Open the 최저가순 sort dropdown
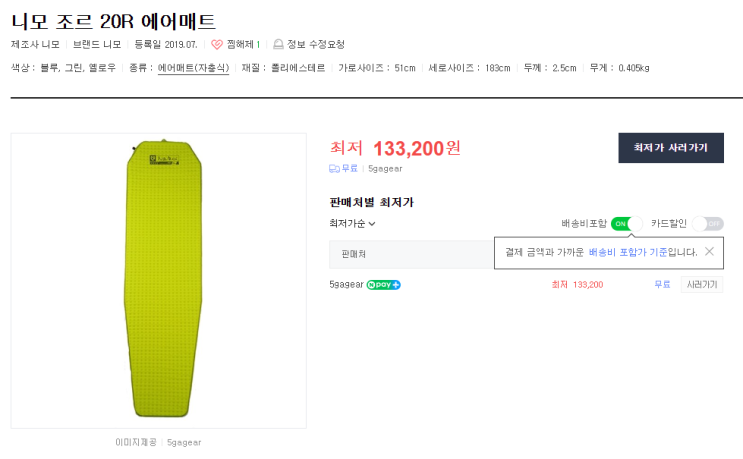Screen dimensions: 743x459 coord(352,224)
